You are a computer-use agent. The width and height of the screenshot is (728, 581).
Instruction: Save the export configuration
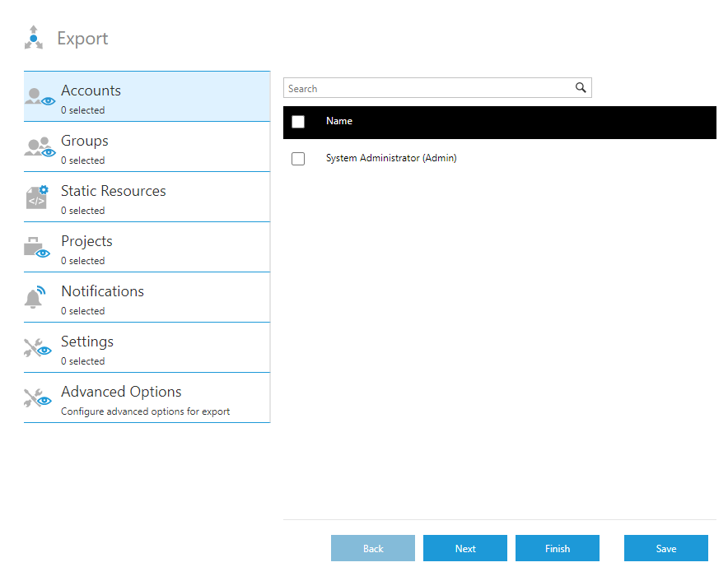(x=665, y=548)
